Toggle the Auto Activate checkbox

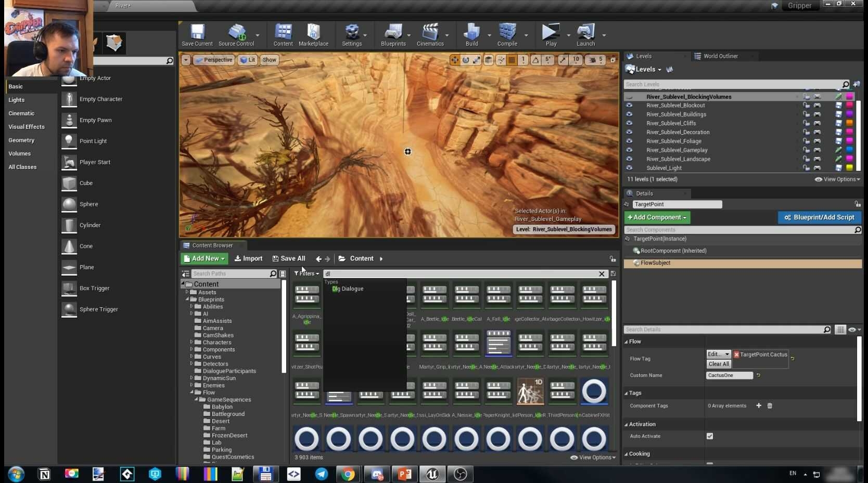point(710,436)
